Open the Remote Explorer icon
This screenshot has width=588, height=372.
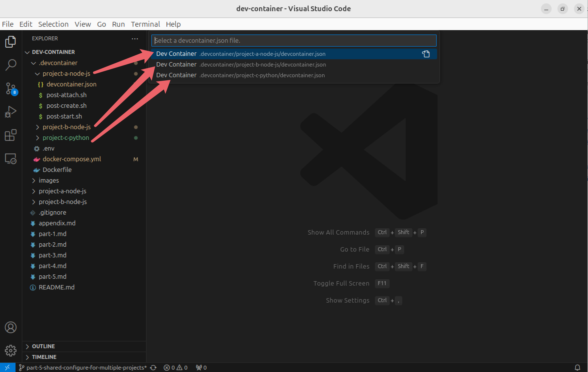pyautogui.click(x=11, y=158)
